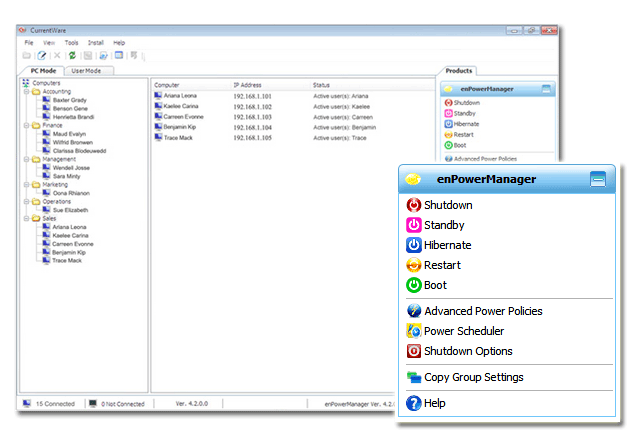Click the edit pencil toolbar icon
The width and height of the screenshot is (640, 440).
[42, 55]
